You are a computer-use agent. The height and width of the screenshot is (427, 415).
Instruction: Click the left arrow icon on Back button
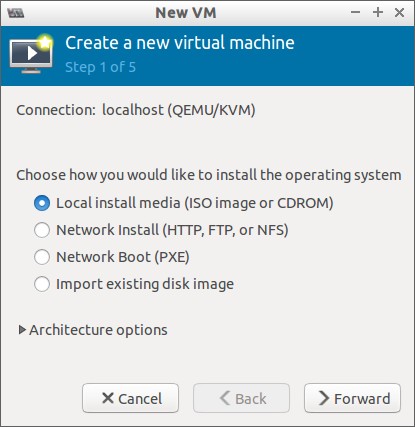tap(225, 398)
